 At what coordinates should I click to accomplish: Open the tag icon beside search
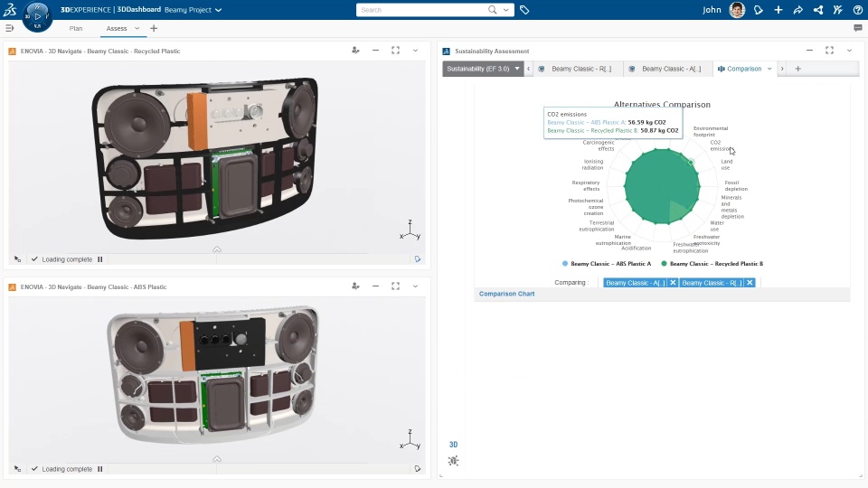[524, 10]
